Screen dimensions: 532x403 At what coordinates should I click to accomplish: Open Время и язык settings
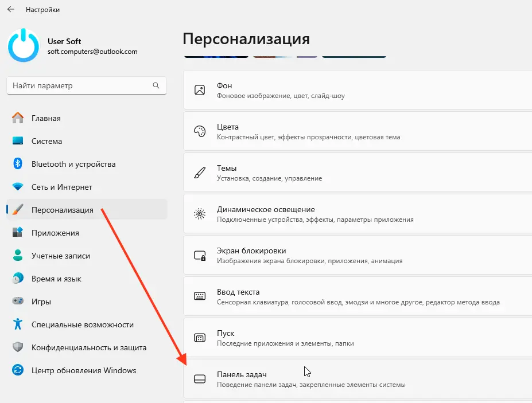pos(87,278)
